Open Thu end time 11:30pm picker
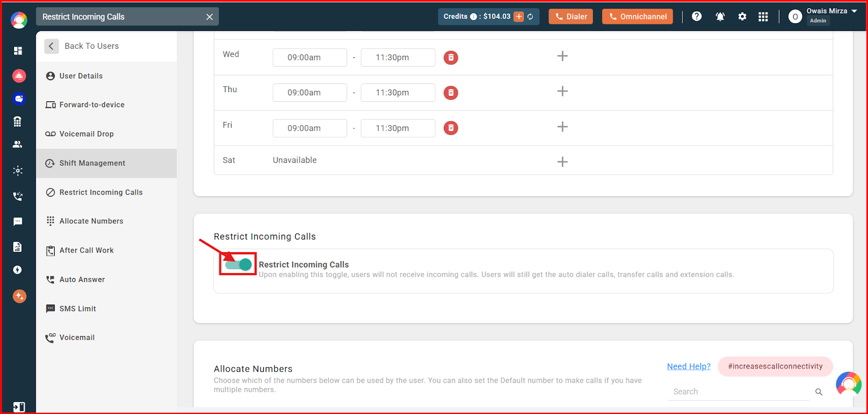This screenshot has height=414, width=868. pyautogui.click(x=398, y=93)
